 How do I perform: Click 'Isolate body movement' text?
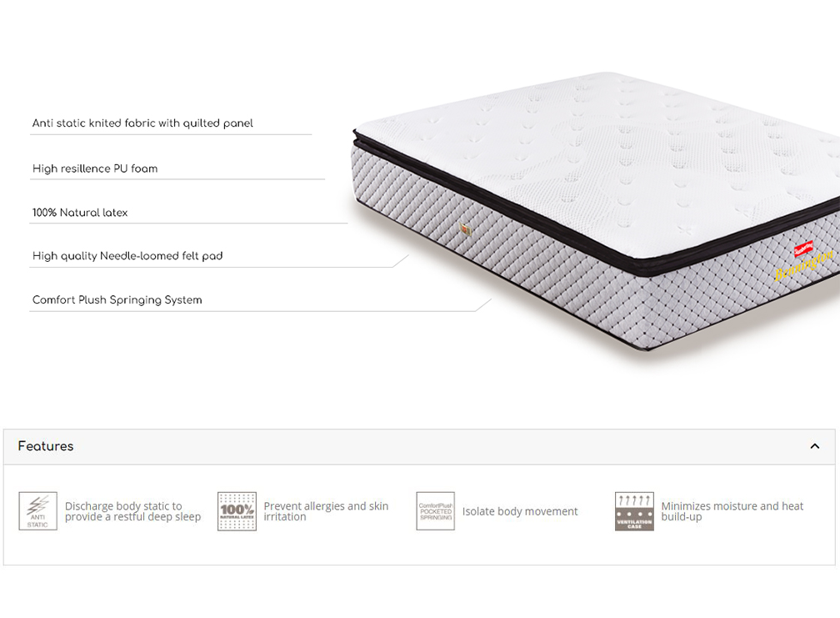(x=520, y=511)
